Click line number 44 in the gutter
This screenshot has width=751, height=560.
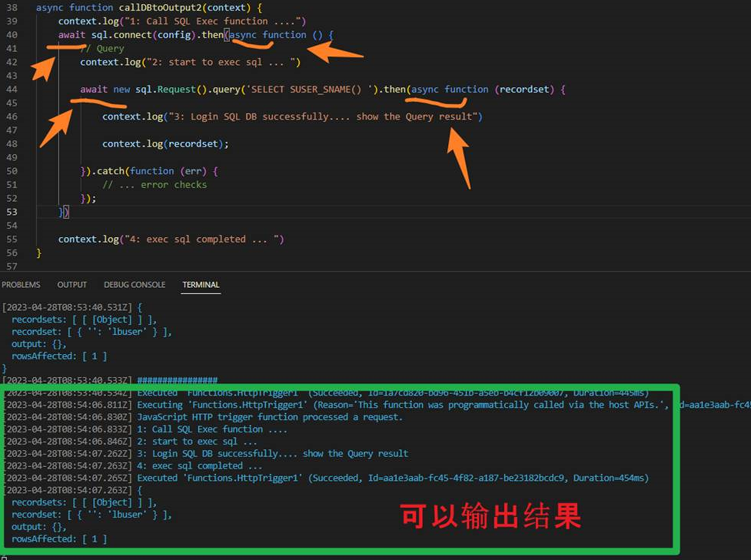pyautogui.click(x=12, y=89)
